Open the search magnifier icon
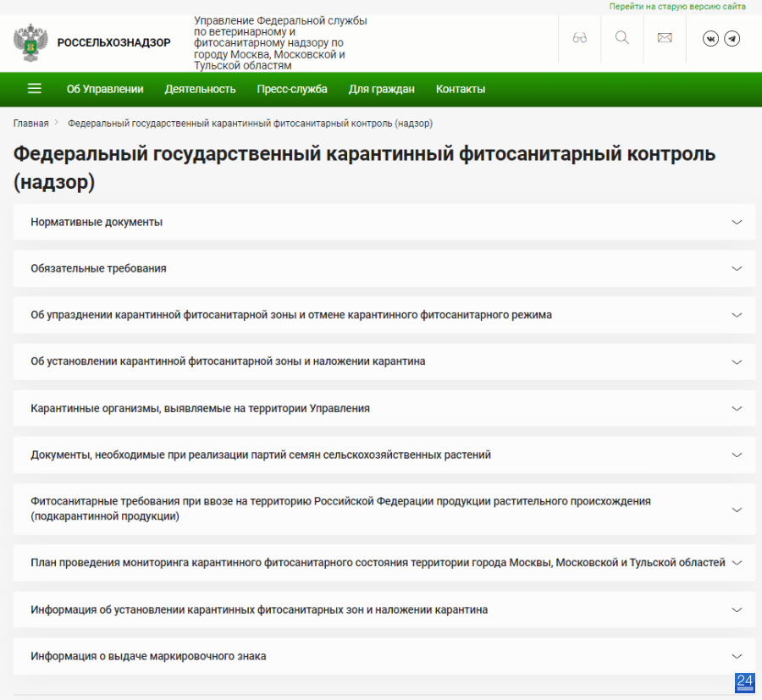The height and width of the screenshot is (700, 762). 622,38
